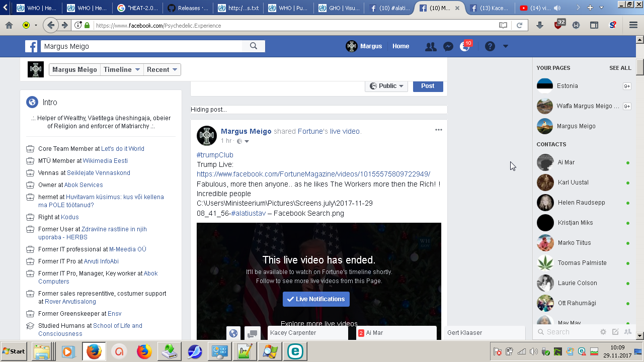This screenshot has width=644, height=362.
Task: Open the account menu down arrow
Action: (506, 46)
